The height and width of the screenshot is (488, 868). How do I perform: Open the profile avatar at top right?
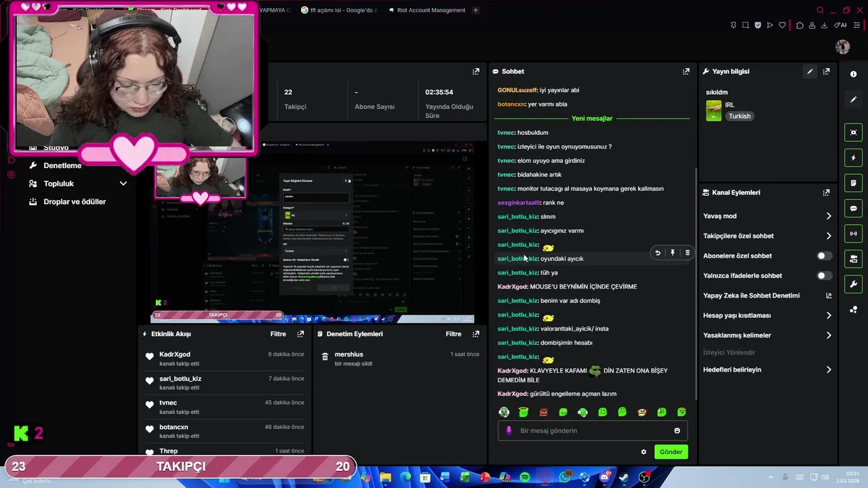click(843, 47)
